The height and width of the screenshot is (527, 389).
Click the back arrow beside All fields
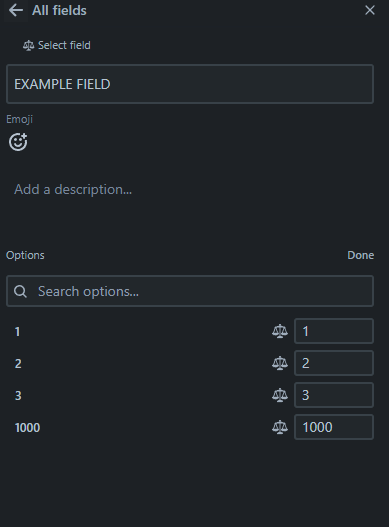pyautogui.click(x=16, y=10)
